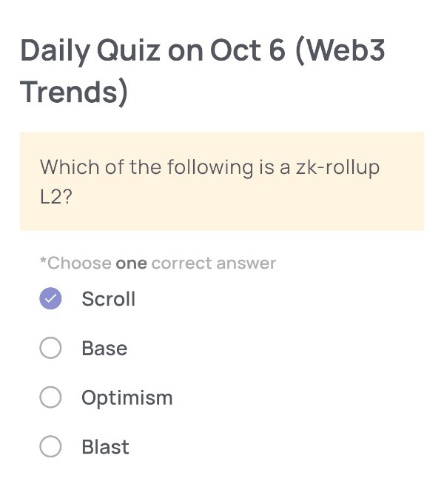
Task: Select the Base radio button
Action: (50, 349)
